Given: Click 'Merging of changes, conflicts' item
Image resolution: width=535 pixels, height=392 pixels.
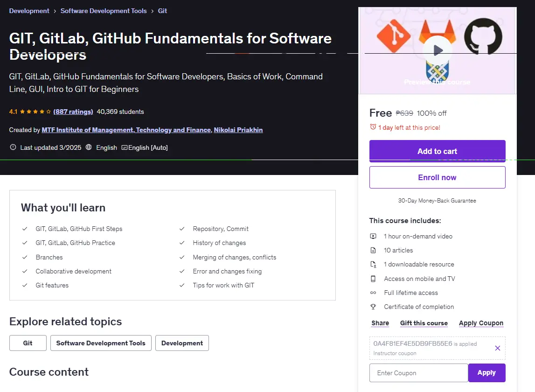Looking at the screenshot, I should coord(235,257).
